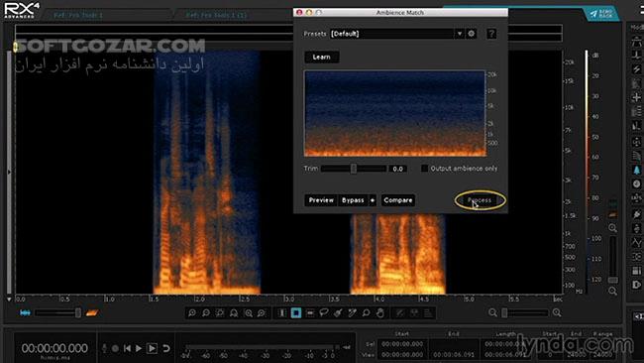Screen dimensions: 644x363
Task: Select the zoom magnifier tool
Action: (366, 313)
